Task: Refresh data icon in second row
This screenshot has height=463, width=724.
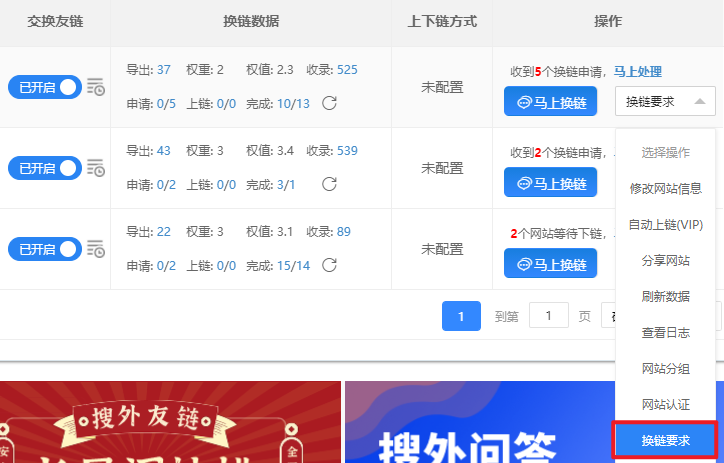Action: [329, 184]
